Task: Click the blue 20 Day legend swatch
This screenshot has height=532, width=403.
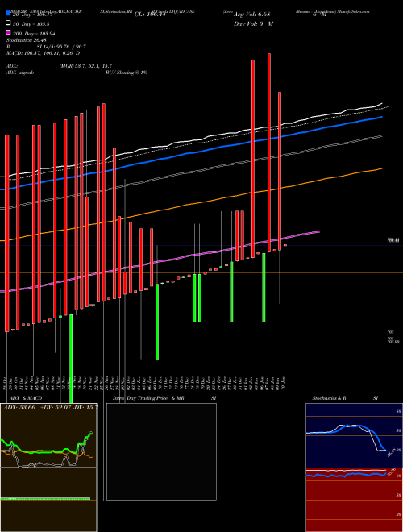Action: coord(8,14)
